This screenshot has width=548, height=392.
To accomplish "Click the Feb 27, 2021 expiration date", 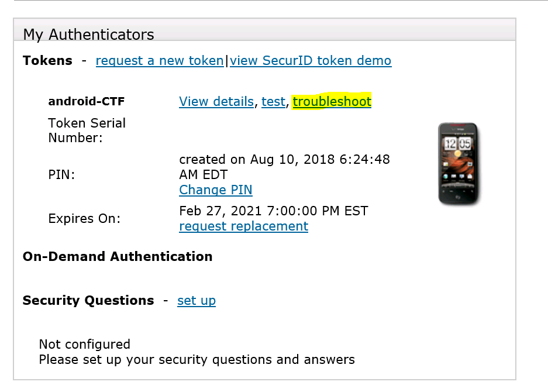I will pyautogui.click(x=273, y=211).
